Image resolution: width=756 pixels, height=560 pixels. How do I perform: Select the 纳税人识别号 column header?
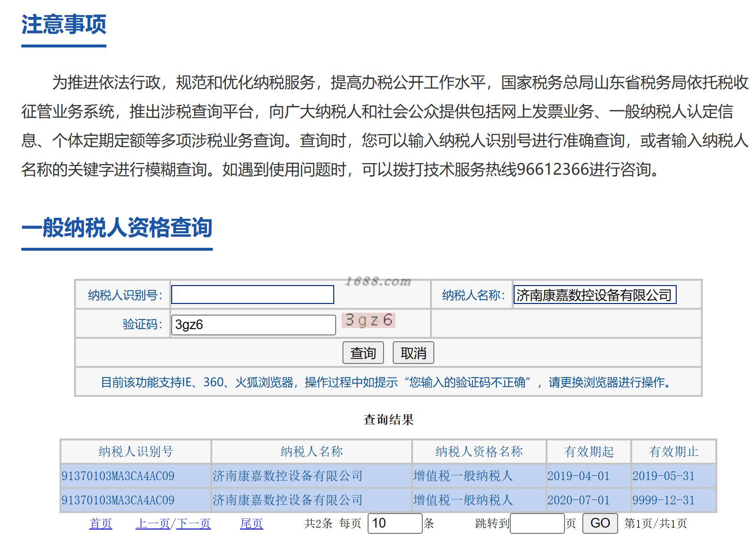136,452
